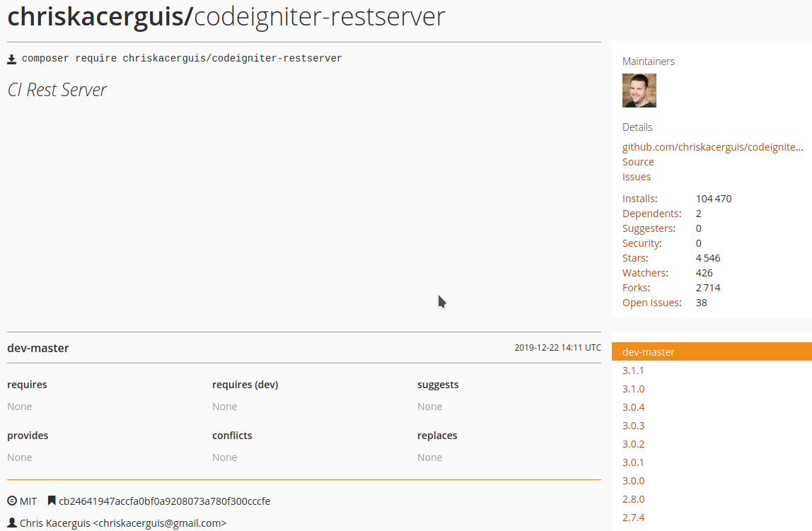
Task: Select version 3.0.4 from the version list
Action: (632, 407)
